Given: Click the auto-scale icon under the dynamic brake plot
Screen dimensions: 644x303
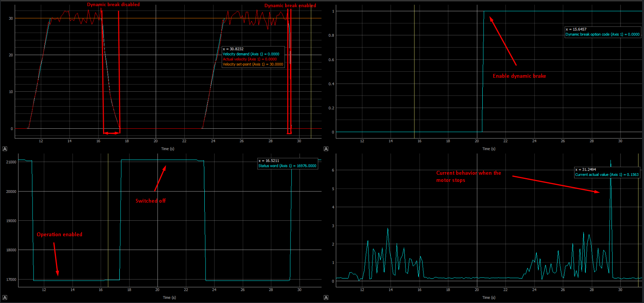Looking at the screenshot, I should [x=326, y=149].
